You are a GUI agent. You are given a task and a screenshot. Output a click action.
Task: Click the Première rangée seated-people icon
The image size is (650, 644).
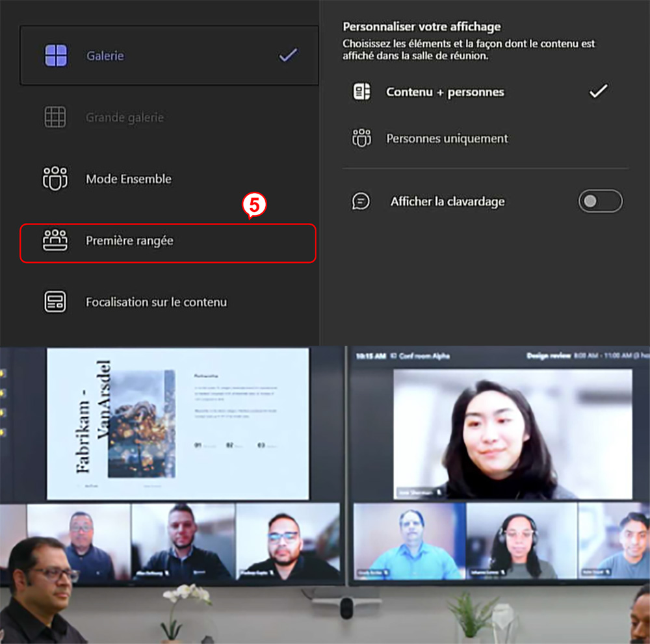[x=55, y=241]
